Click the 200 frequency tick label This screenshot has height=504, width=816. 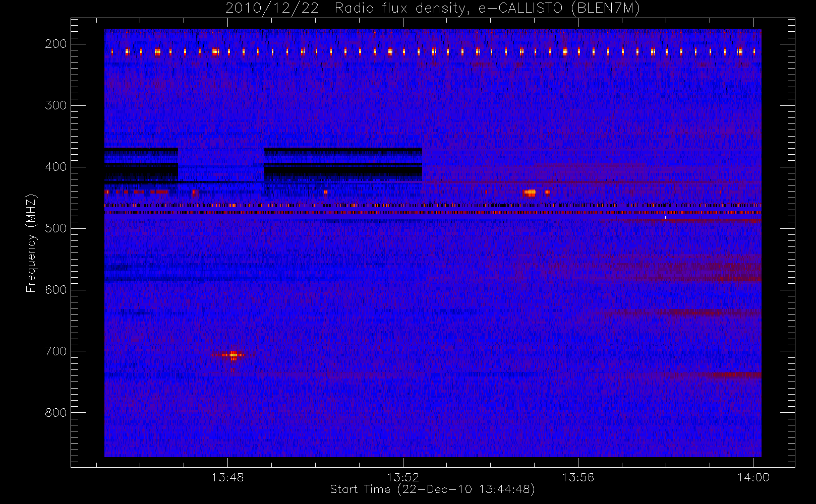click(x=56, y=44)
